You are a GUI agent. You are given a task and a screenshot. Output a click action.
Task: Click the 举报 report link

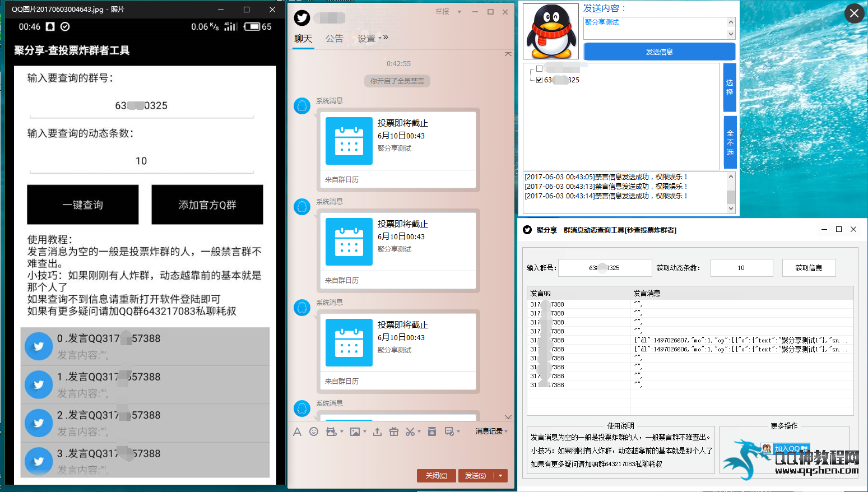click(x=442, y=12)
